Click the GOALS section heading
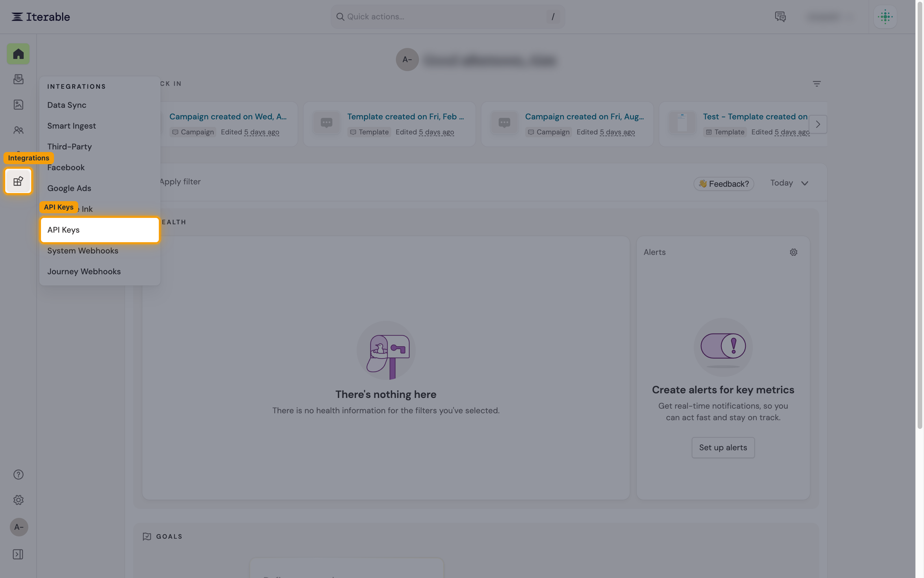This screenshot has height=578, width=924. (x=169, y=537)
